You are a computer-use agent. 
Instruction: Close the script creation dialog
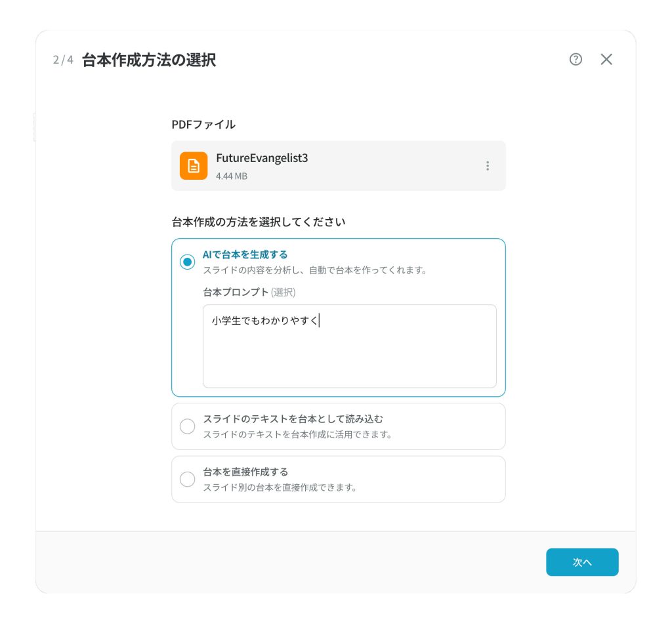(606, 60)
